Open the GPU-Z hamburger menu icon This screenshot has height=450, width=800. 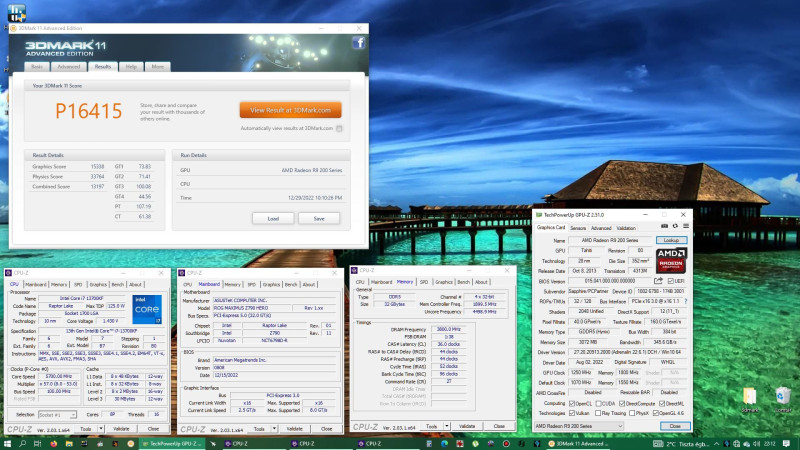tap(686, 226)
